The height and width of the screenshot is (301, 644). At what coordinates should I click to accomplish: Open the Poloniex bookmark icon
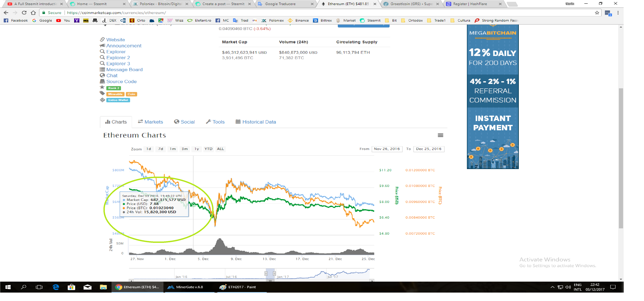coord(264,20)
